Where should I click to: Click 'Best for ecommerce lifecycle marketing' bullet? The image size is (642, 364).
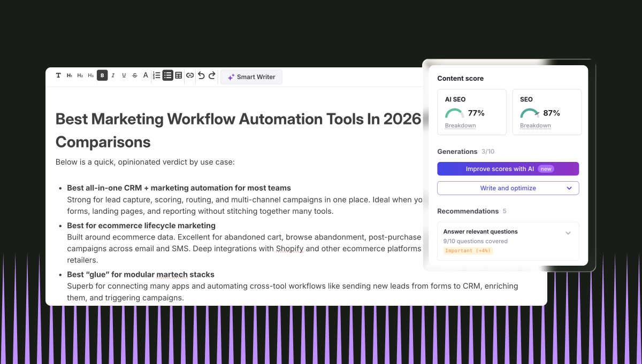tap(141, 226)
